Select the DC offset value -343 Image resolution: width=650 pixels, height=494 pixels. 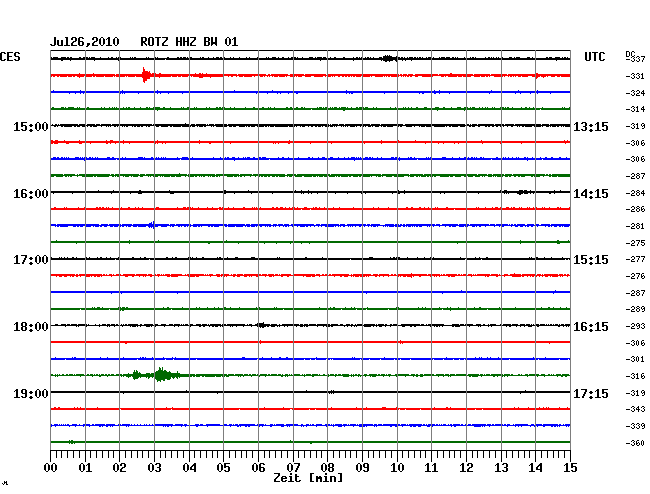point(635,409)
